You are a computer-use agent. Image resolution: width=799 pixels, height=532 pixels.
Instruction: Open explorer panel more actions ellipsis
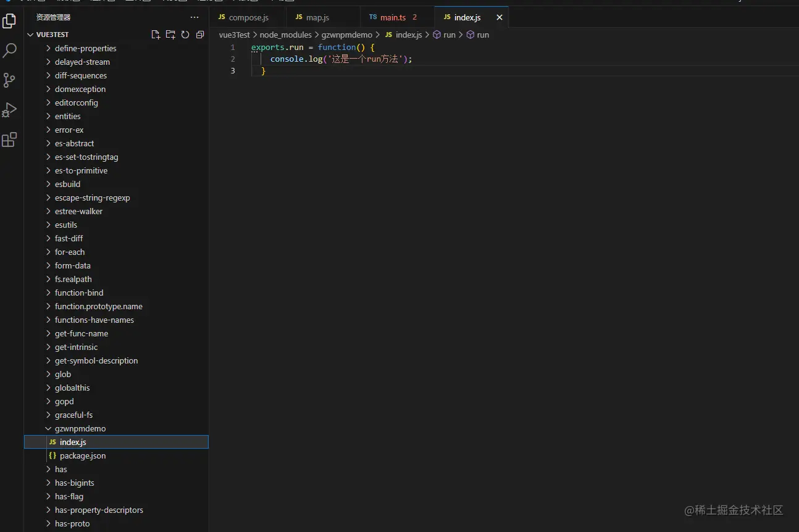tap(195, 17)
